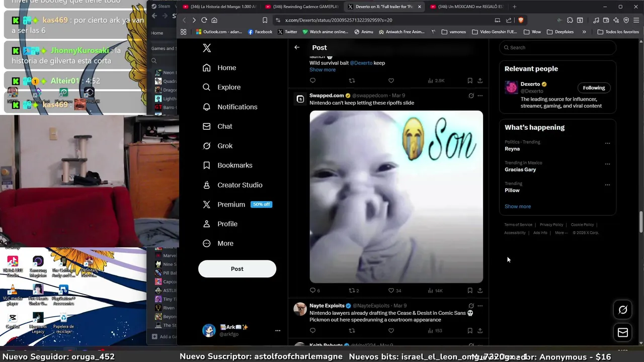Click the browser home button
Viewport: 644px width, 362px height.
pyautogui.click(x=214, y=20)
